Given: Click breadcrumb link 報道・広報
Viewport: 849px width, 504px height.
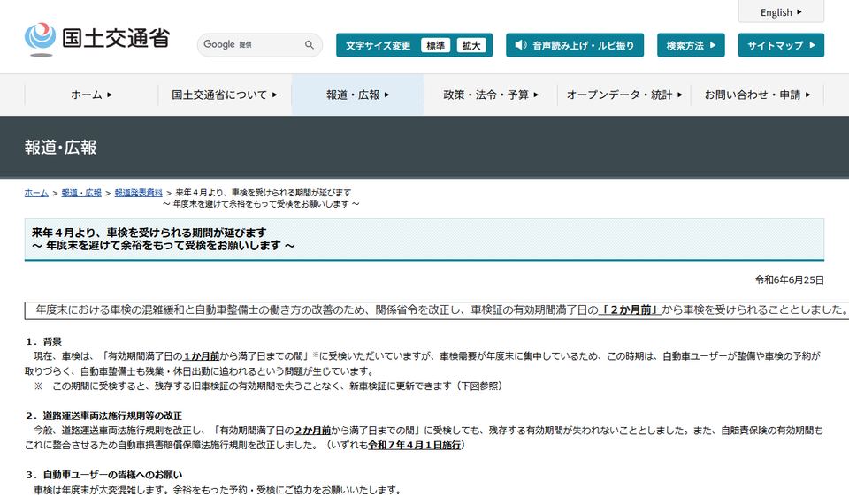Looking at the screenshot, I should (x=81, y=193).
